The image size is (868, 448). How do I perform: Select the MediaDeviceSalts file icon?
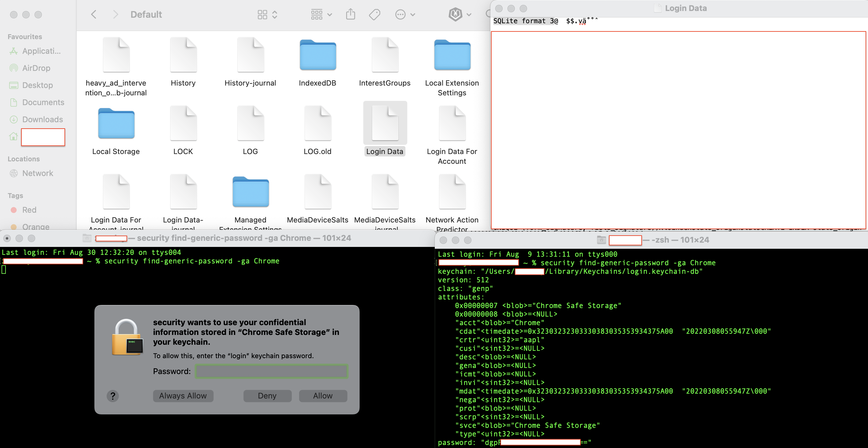click(x=318, y=192)
